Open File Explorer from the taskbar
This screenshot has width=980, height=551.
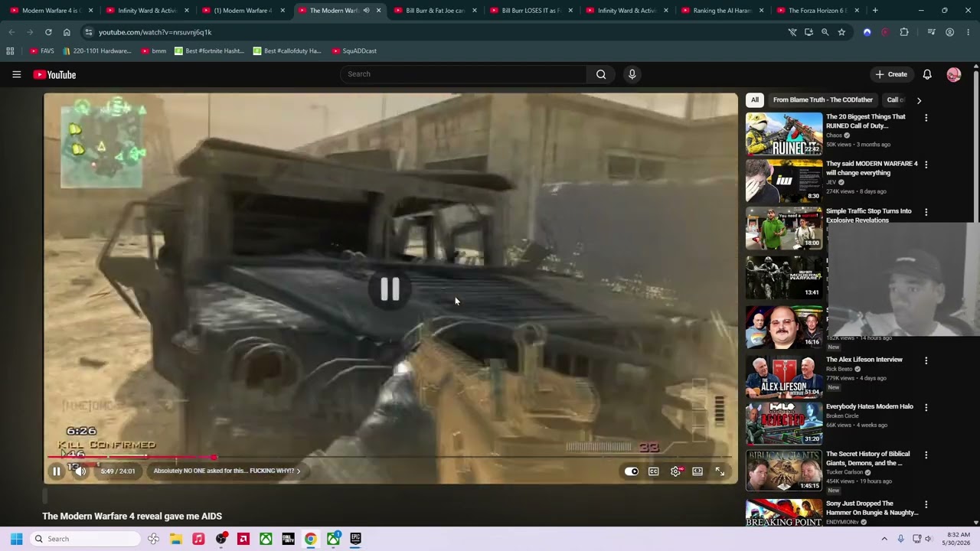[x=176, y=539]
